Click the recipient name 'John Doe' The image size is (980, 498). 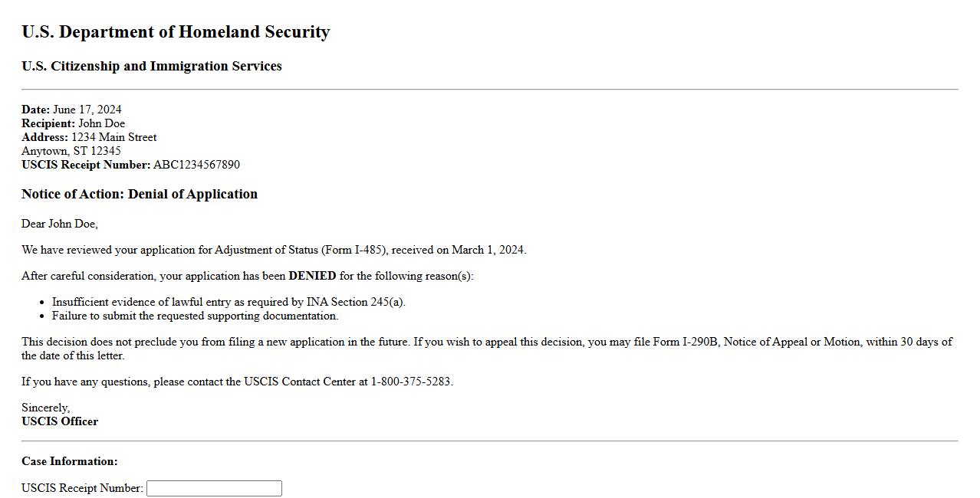101,123
